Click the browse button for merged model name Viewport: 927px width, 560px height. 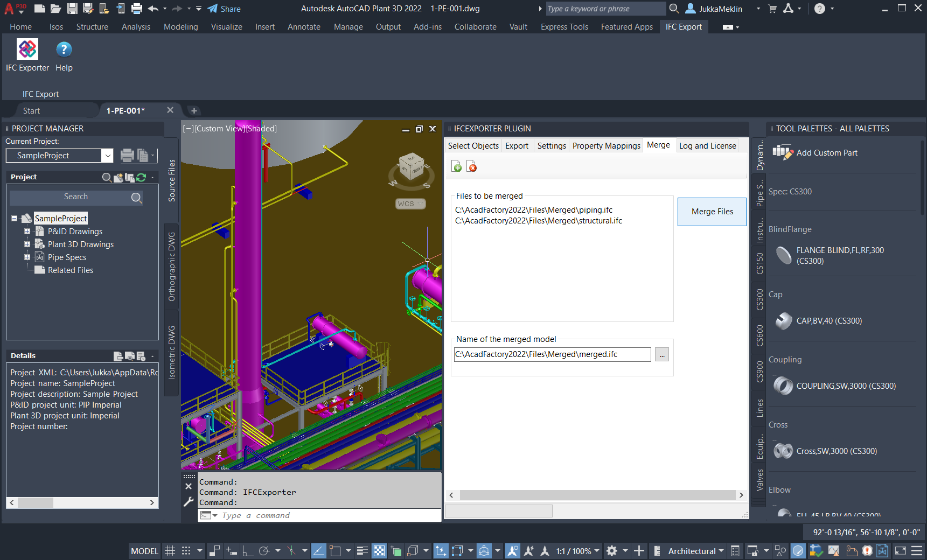[x=662, y=354]
